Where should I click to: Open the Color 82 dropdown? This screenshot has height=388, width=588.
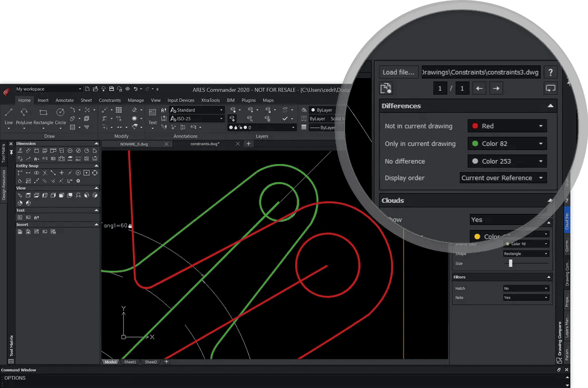[x=507, y=143]
